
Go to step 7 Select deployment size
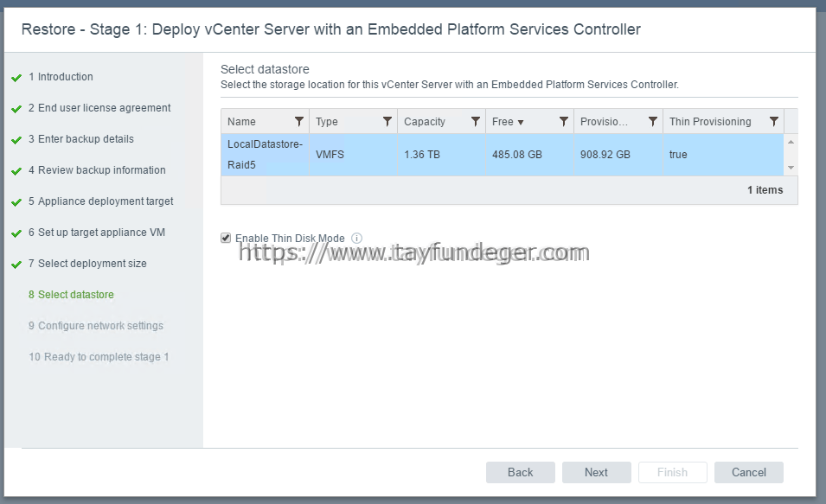[87, 264]
